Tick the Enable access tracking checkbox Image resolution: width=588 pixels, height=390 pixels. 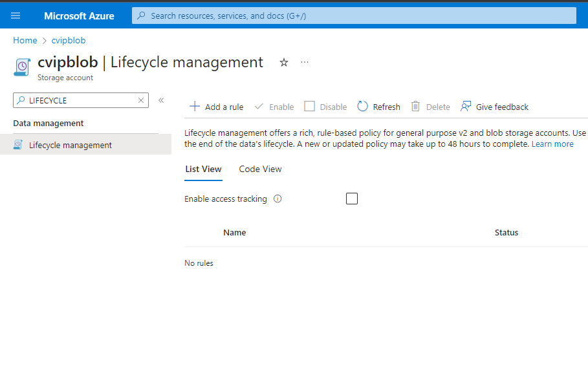pos(352,199)
